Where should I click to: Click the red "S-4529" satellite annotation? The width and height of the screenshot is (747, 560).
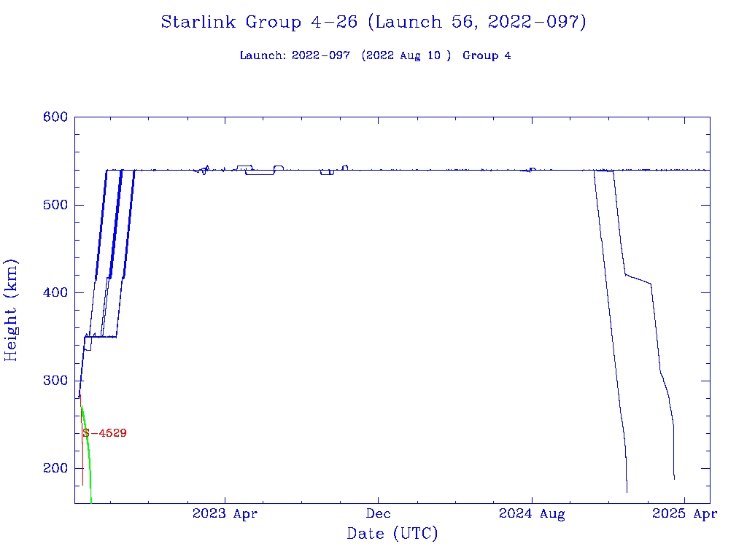point(104,433)
